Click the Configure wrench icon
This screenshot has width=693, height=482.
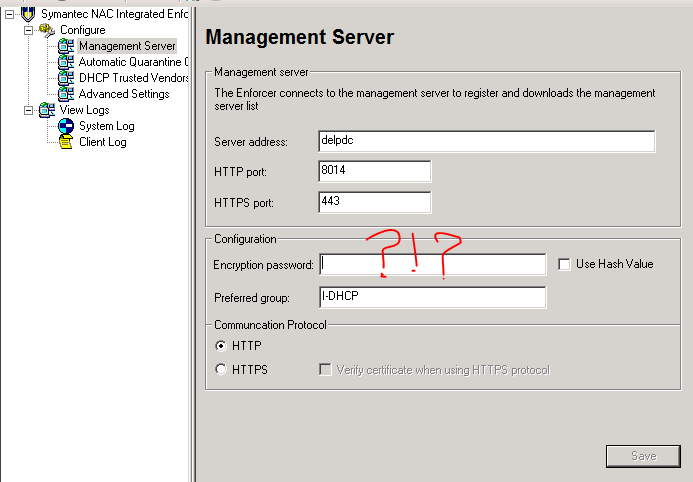pos(47,30)
